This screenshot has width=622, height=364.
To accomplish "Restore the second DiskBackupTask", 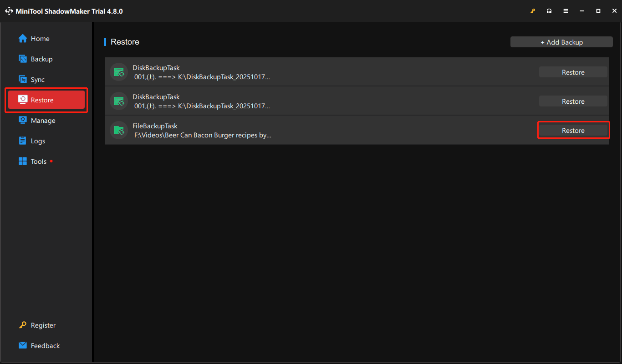I will coord(573,101).
